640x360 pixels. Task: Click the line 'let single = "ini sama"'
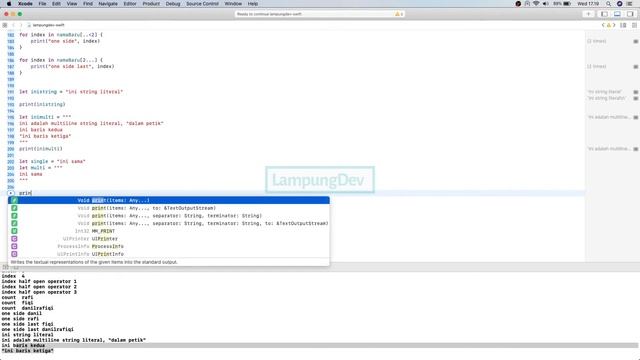[x=52, y=161]
